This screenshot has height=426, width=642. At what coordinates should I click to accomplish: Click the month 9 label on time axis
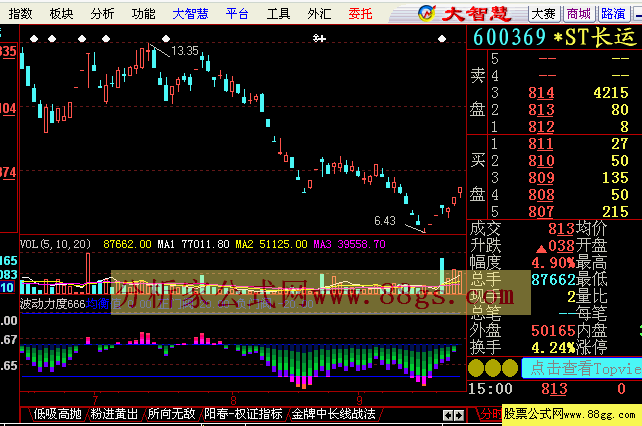(359, 400)
